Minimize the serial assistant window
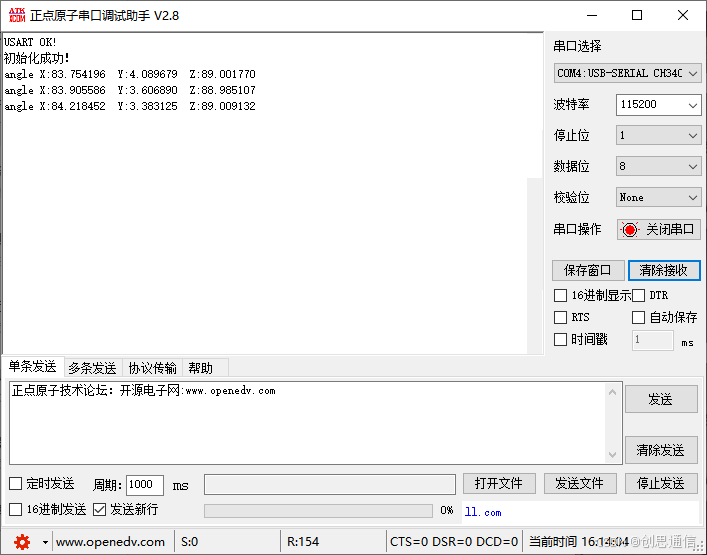This screenshot has width=707, height=555. tap(592, 15)
